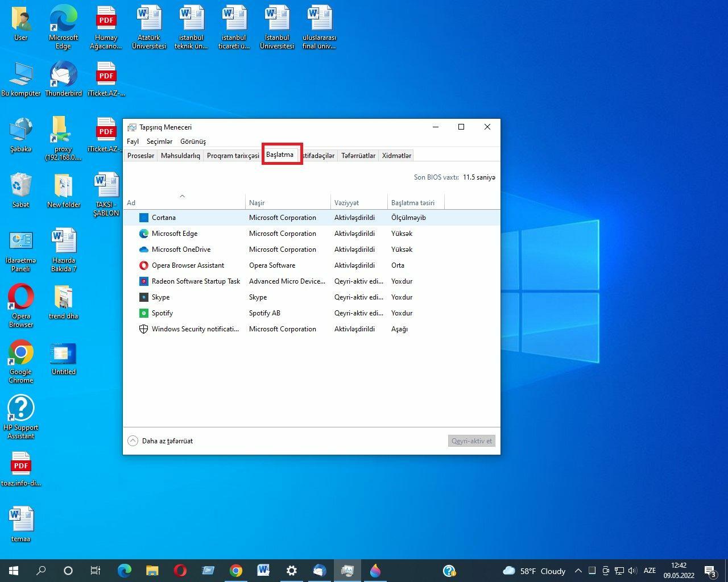Click the volume speaker tray icon

[631, 571]
